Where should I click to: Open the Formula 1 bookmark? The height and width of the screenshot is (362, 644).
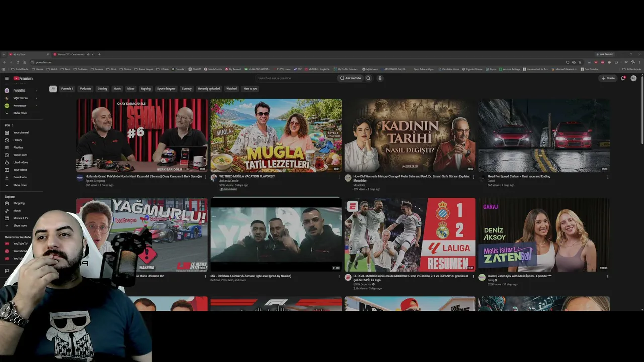coord(179,69)
